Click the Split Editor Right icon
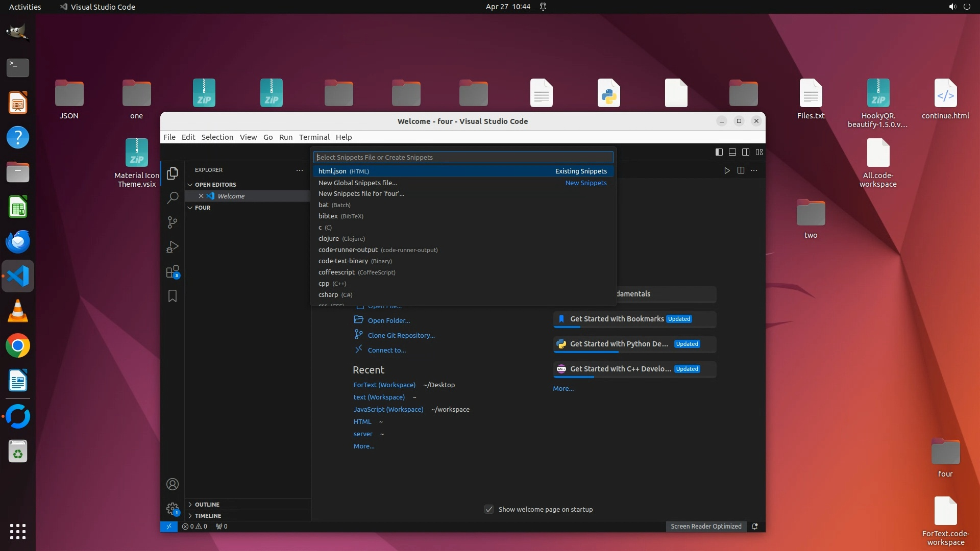The width and height of the screenshot is (980, 551). 741,170
